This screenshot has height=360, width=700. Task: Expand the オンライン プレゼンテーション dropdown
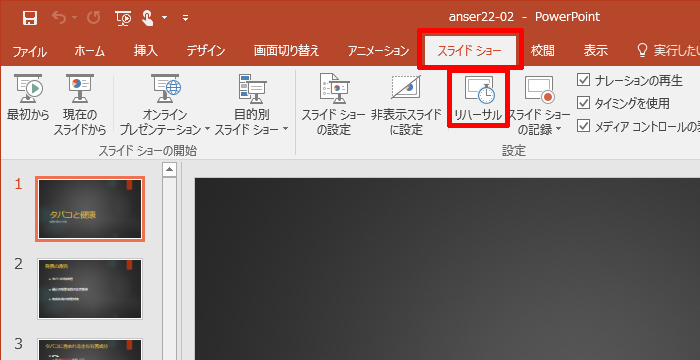(x=208, y=130)
